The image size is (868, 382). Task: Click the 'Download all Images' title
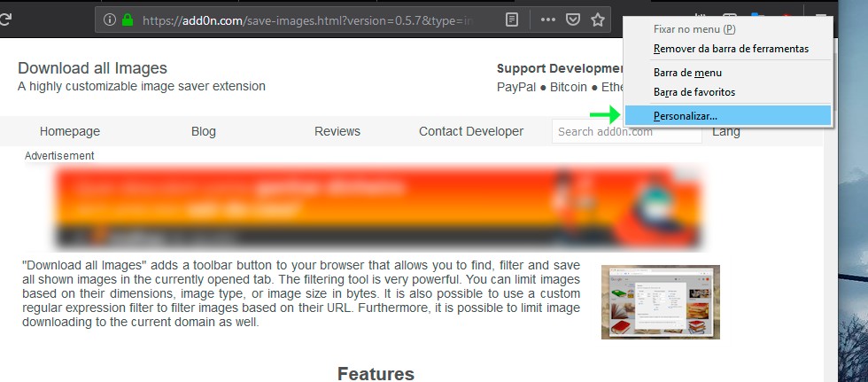point(92,68)
